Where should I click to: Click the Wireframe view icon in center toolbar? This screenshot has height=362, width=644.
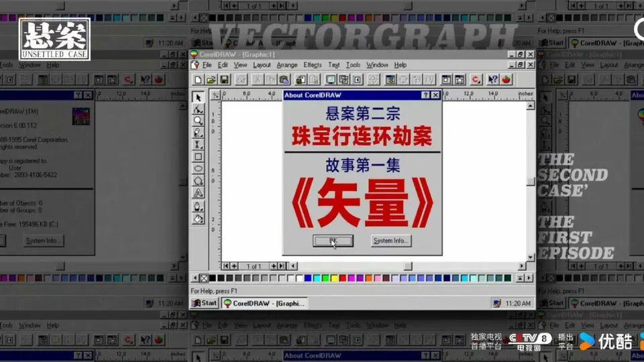coord(343,80)
